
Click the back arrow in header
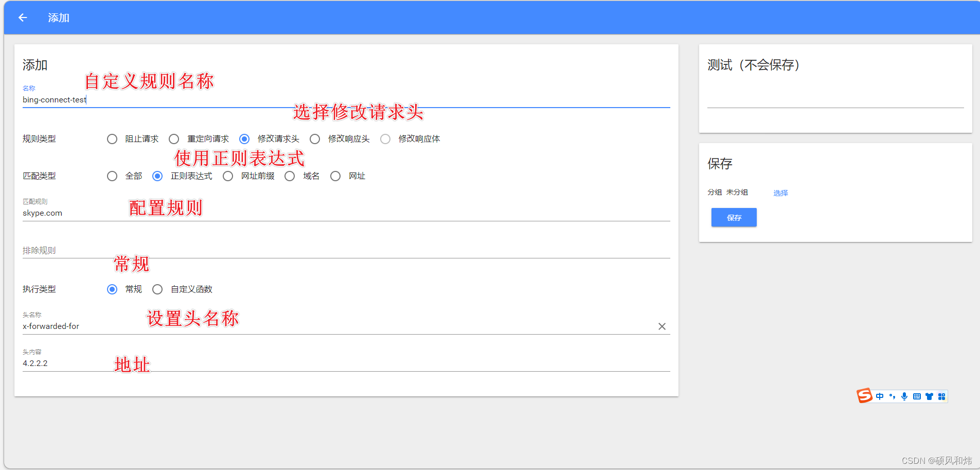[23, 18]
